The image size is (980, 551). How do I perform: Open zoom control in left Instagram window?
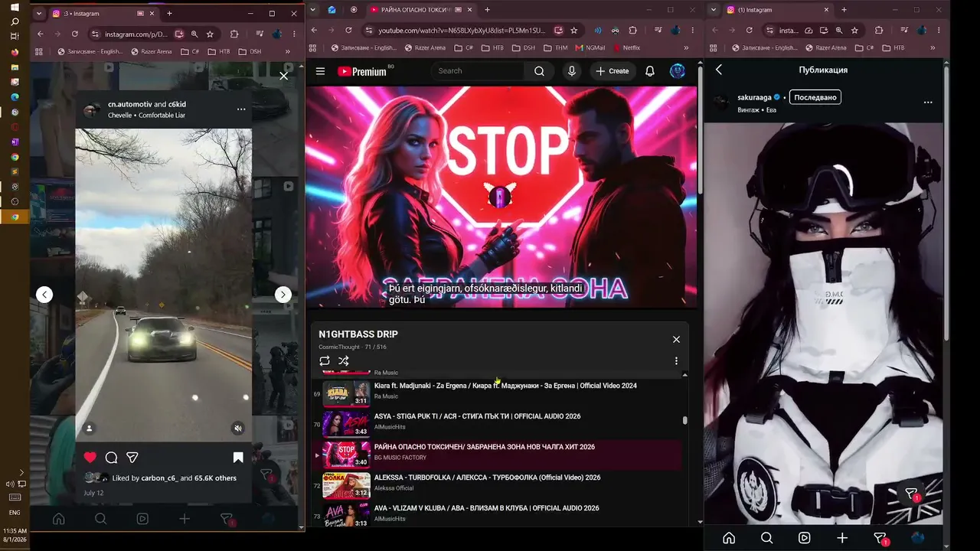(194, 34)
